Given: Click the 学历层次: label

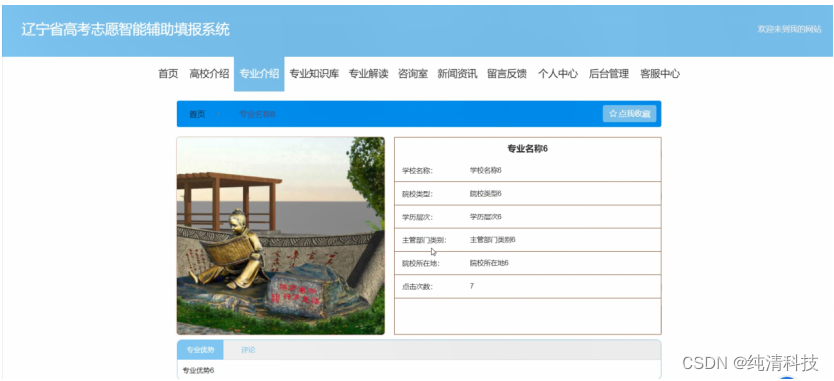Looking at the screenshot, I should (417, 217).
